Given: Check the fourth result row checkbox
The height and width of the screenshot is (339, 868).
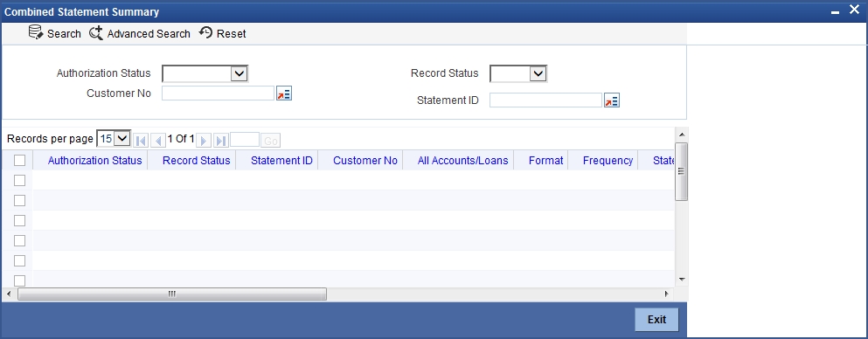Looking at the screenshot, I should [x=20, y=240].
